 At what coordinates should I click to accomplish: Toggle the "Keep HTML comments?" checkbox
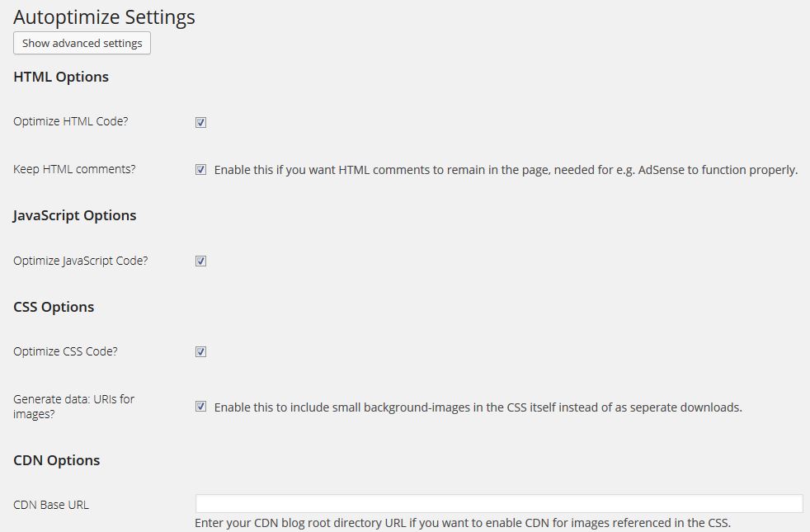pos(200,169)
